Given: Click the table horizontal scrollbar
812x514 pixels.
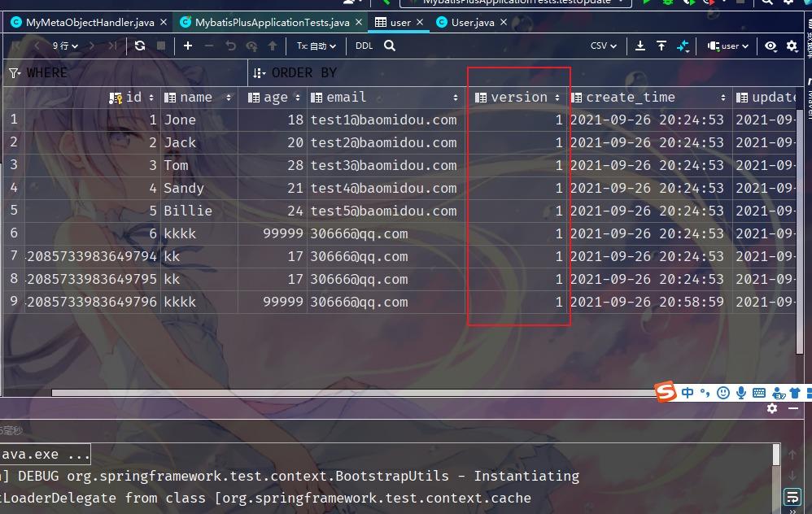Looking at the screenshot, I should (x=355, y=393).
